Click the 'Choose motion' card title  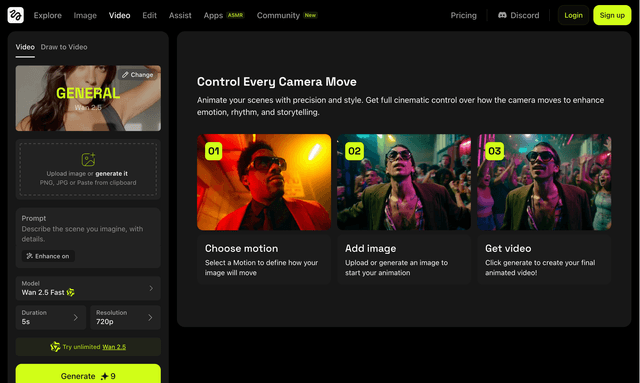pos(241,248)
